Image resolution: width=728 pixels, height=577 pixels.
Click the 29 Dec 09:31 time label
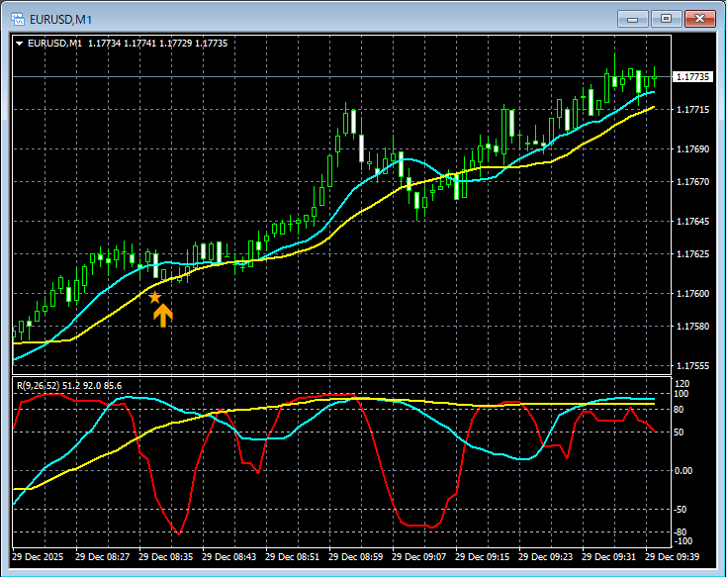608,556
